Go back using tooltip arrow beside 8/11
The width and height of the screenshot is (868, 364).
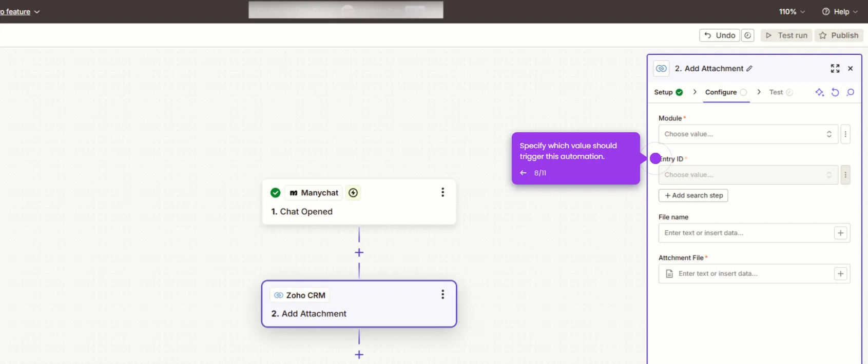(523, 173)
